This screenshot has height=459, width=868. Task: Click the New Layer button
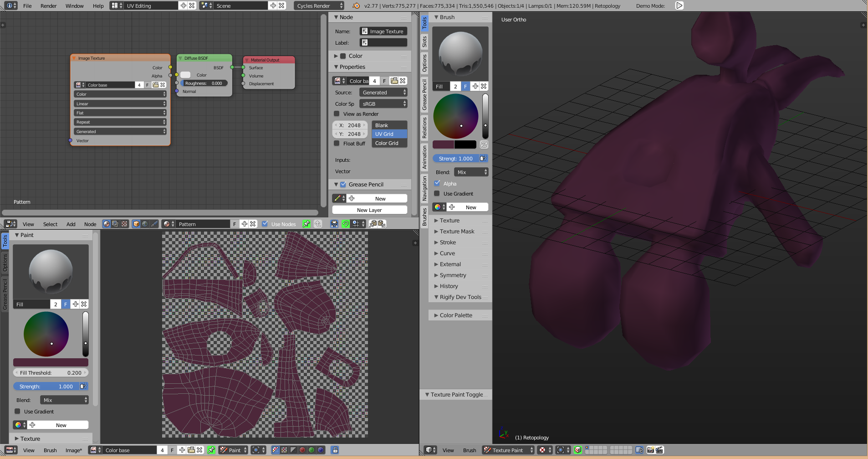369,210
